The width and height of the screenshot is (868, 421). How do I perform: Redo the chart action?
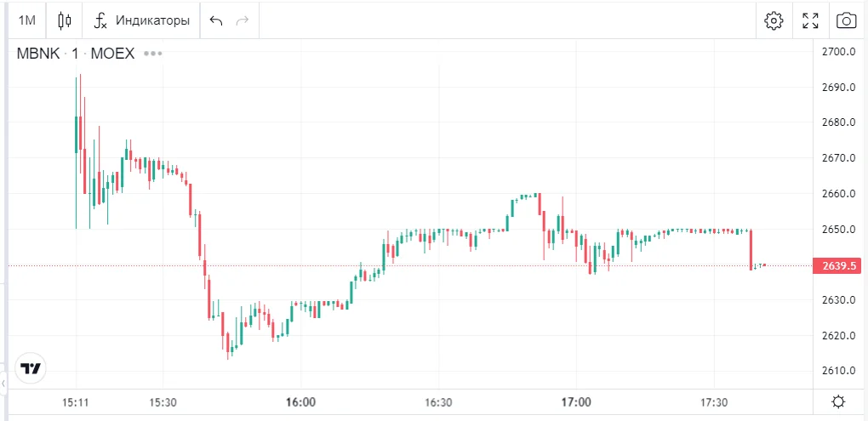point(243,20)
